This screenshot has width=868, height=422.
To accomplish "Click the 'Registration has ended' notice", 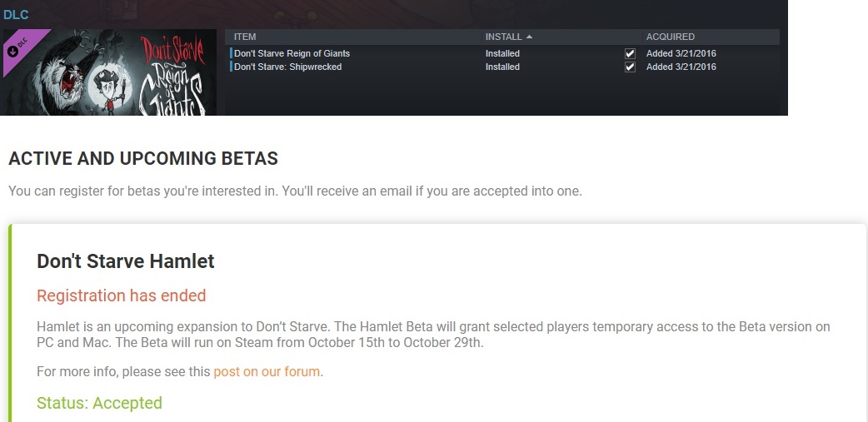I will click(x=121, y=295).
